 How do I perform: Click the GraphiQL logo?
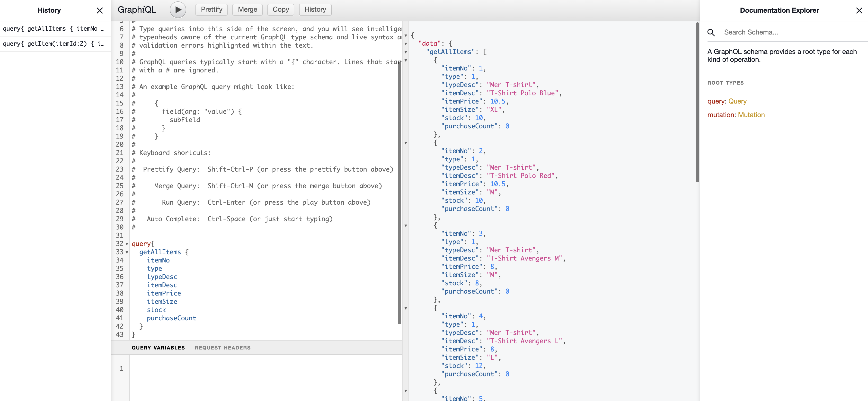point(137,9)
